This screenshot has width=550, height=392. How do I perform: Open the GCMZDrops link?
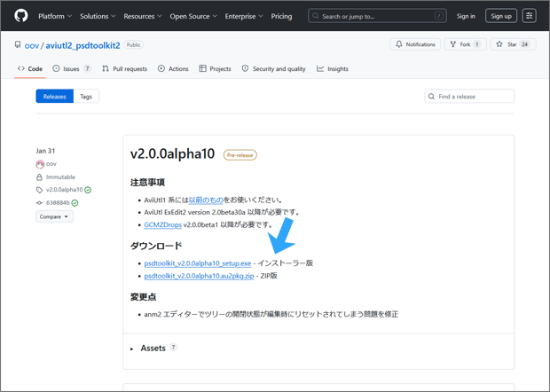tap(162, 224)
